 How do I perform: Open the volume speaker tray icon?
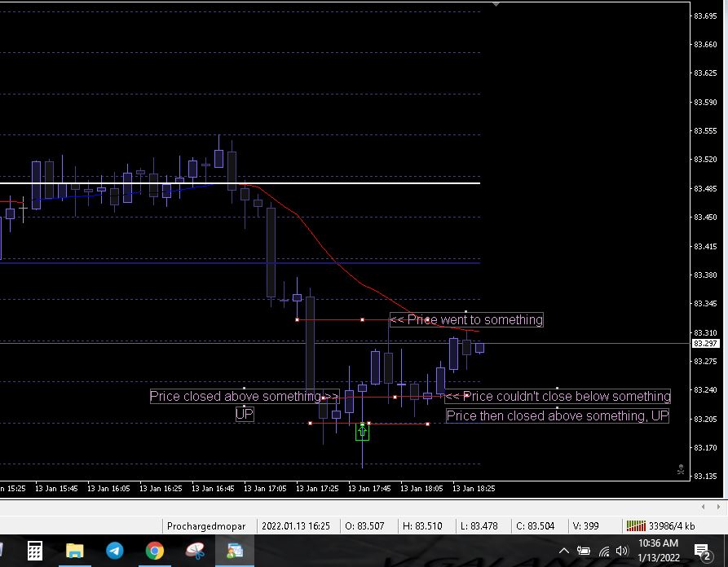[622, 551]
